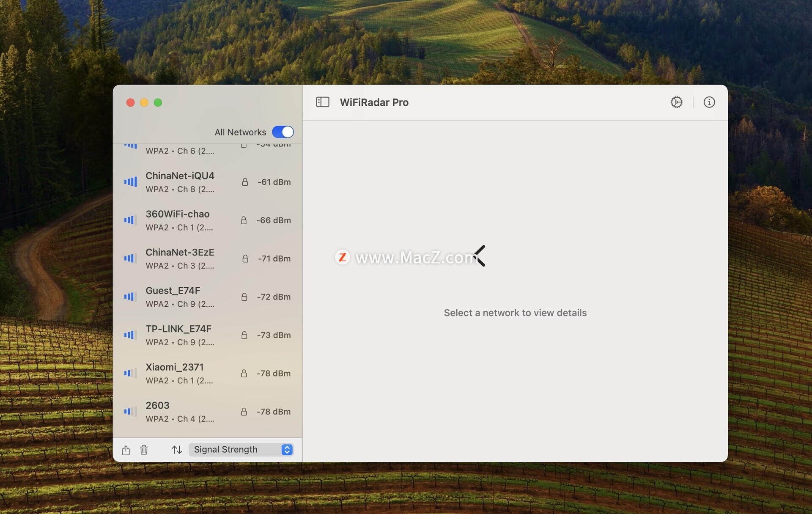Click lock icon on TP-LINK_E74F row

pos(244,335)
